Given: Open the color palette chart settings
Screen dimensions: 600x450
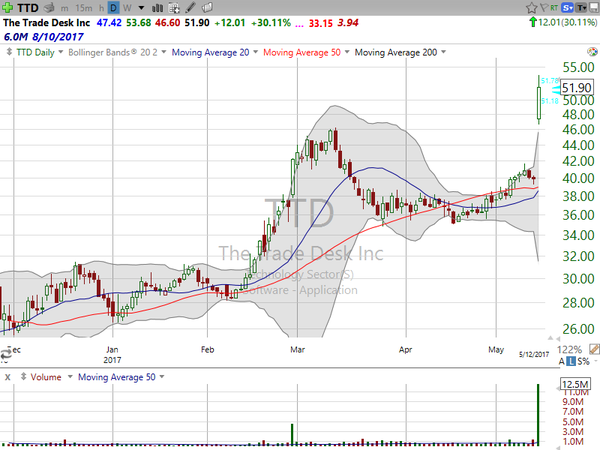Looking at the screenshot, I should [592, 52].
